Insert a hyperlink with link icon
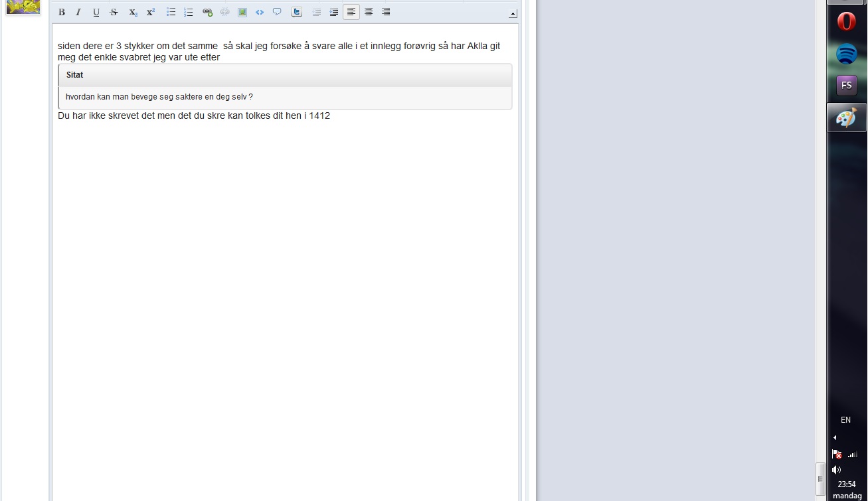 pyautogui.click(x=208, y=13)
